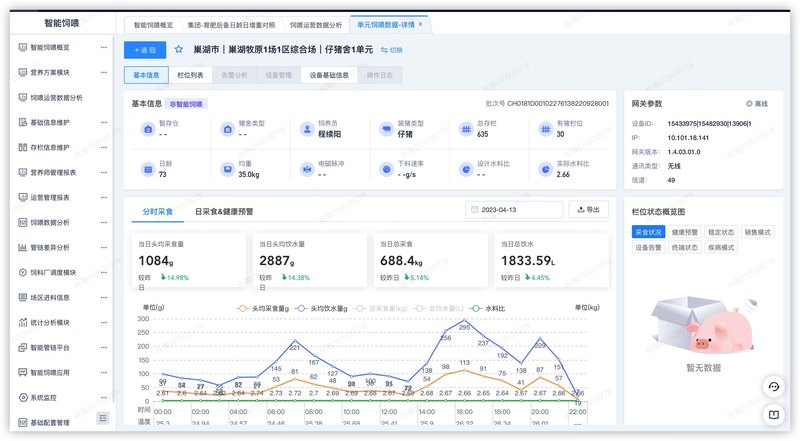Open the 栏位列表 tab
This screenshot has height=441, width=800.
pos(190,75)
